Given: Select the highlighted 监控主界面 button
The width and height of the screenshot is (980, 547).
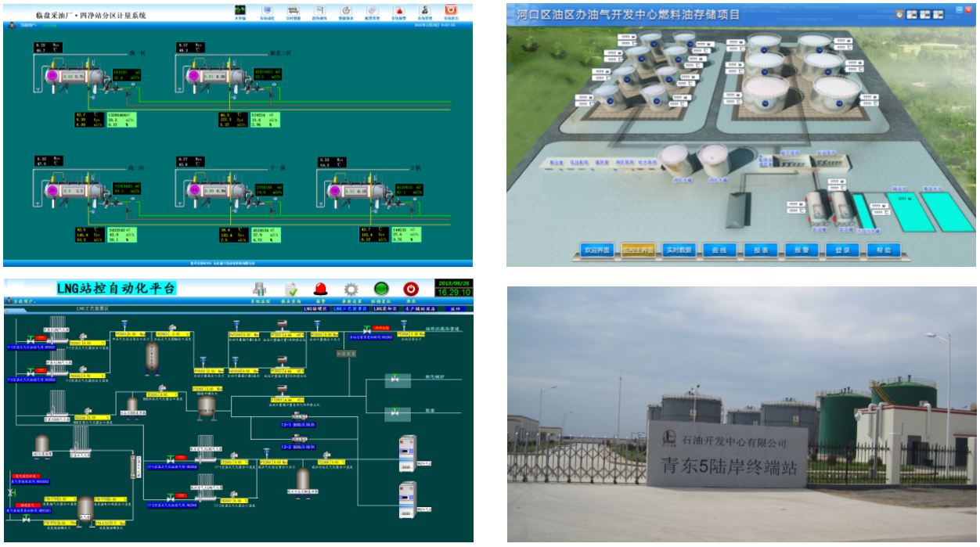Looking at the screenshot, I should 638,250.
